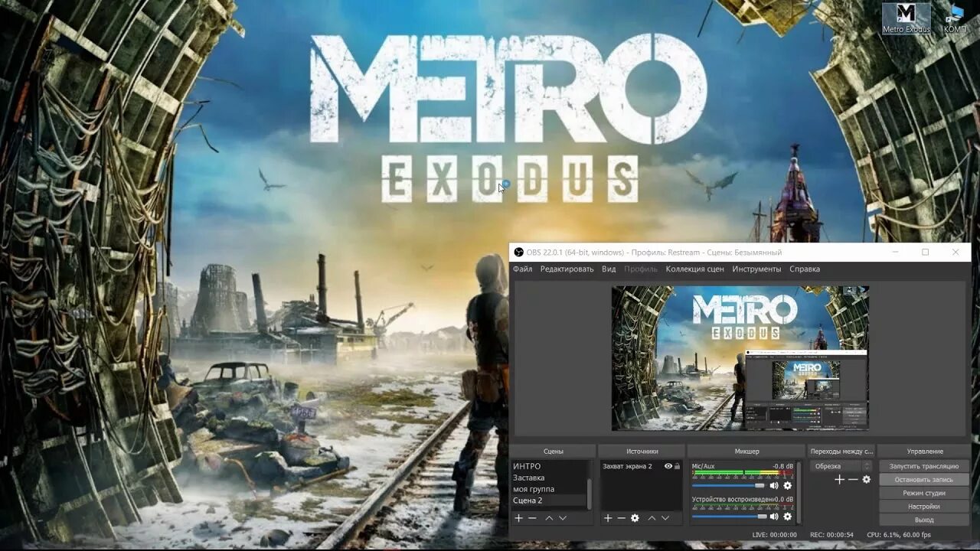980x551 pixels.
Task: Open Mic/Aux mixer settings gear
Action: point(787,485)
